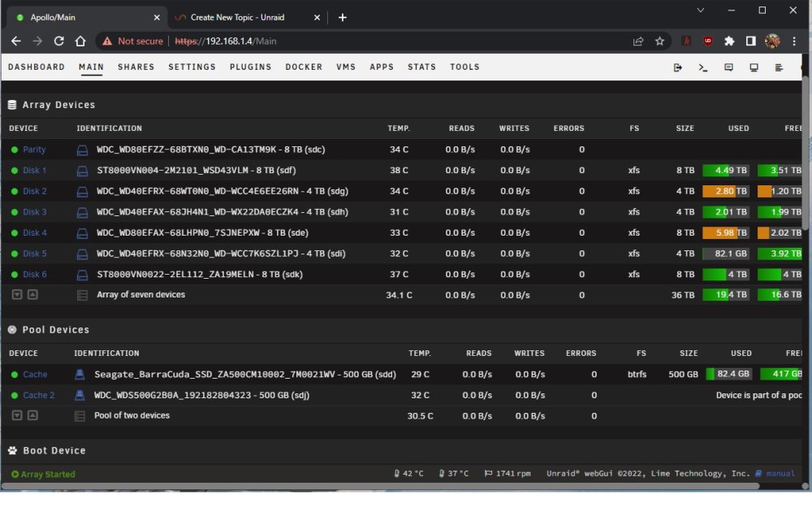Click the Disk 2 used-space bar

(725, 191)
